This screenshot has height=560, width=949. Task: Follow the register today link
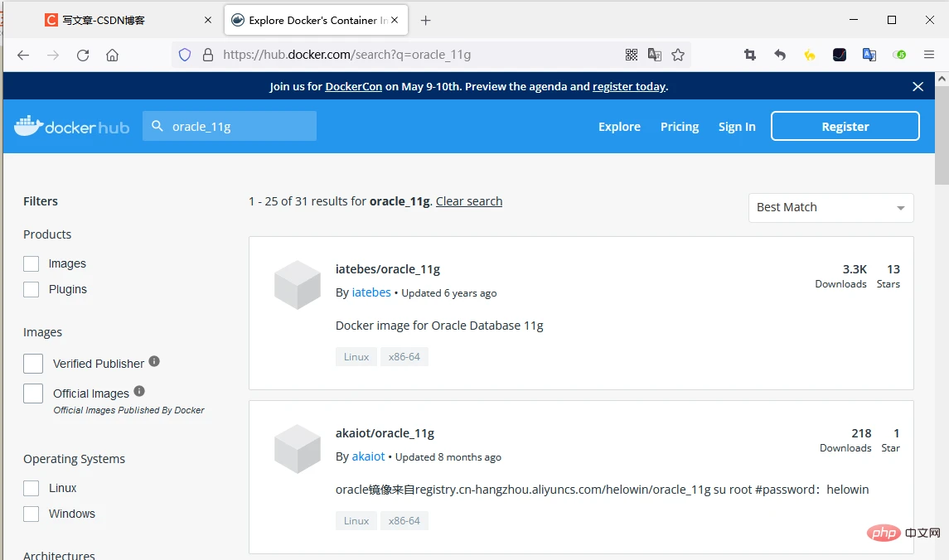(x=629, y=86)
